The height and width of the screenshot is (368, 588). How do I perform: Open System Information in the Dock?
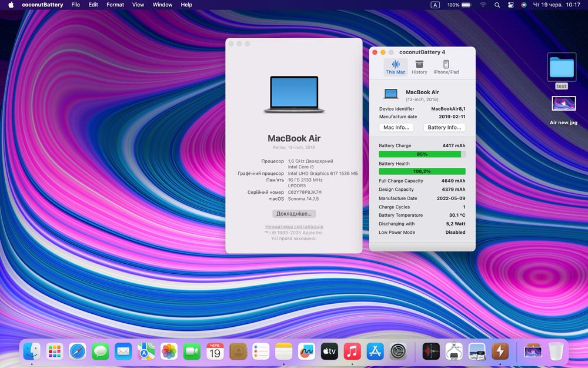(x=454, y=352)
